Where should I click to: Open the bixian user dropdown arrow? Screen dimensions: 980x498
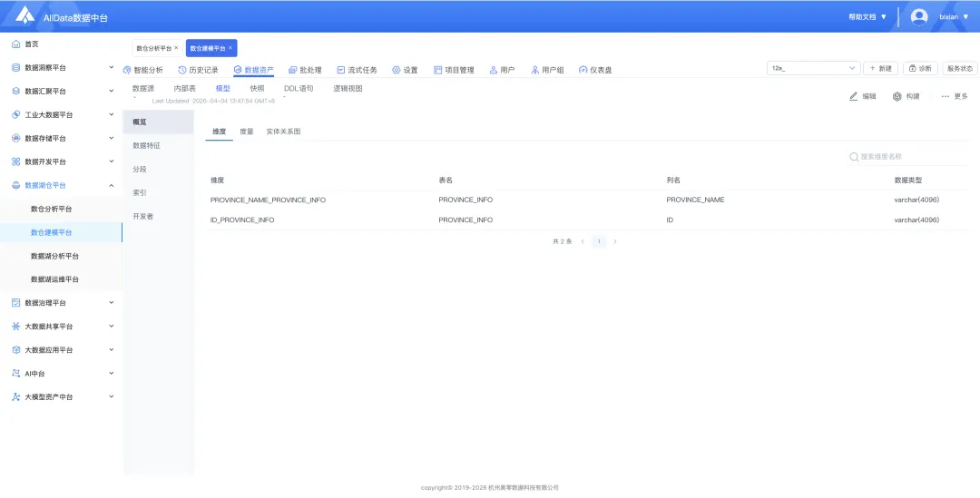point(965,17)
